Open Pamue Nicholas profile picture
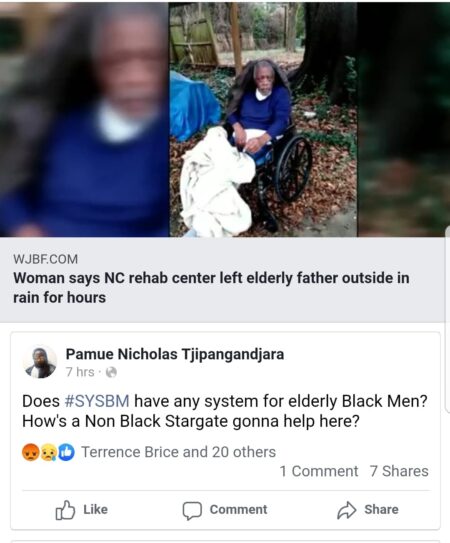The width and height of the screenshot is (450, 543). (x=40, y=362)
